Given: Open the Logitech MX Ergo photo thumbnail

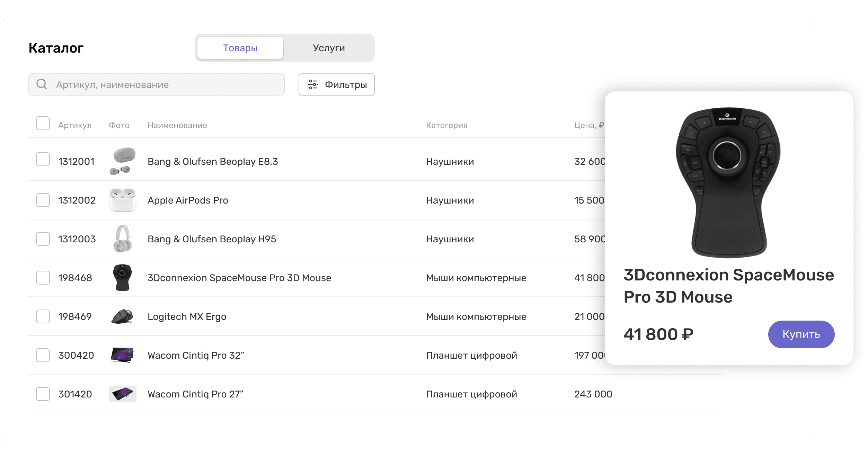Looking at the screenshot, I should [x=122, y=316].
